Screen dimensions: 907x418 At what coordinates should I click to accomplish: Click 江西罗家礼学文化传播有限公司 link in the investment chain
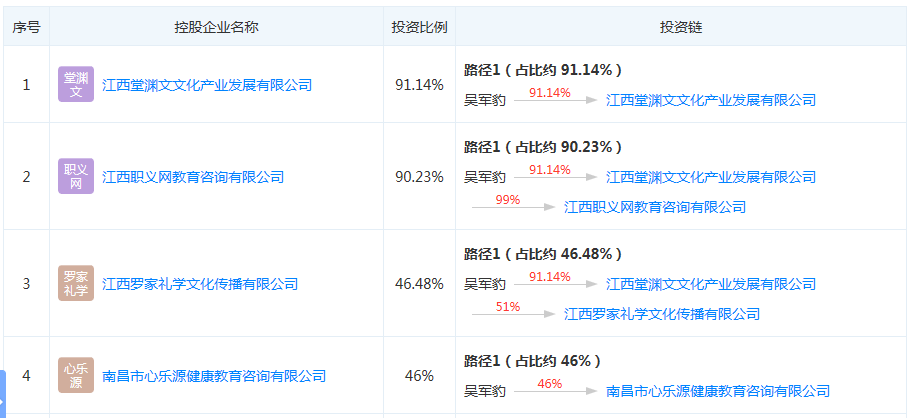(x=662, y=314)
